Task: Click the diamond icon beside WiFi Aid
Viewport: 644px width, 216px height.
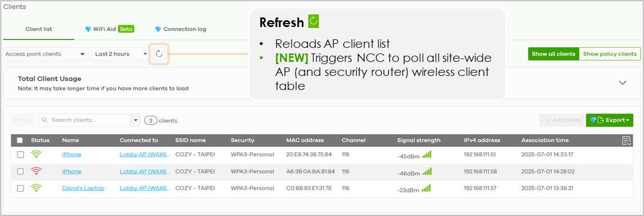Action: click(88, 29)
